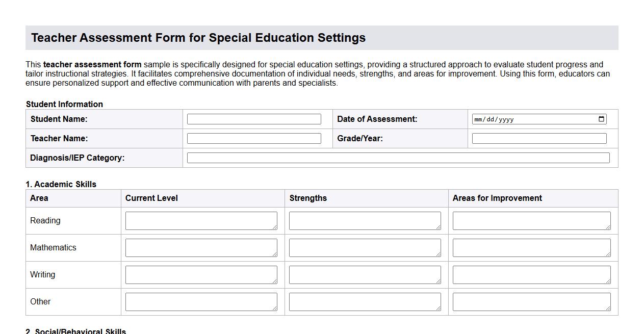Grab the resize handle of Writing Current Level textarea

pos(274,281)
